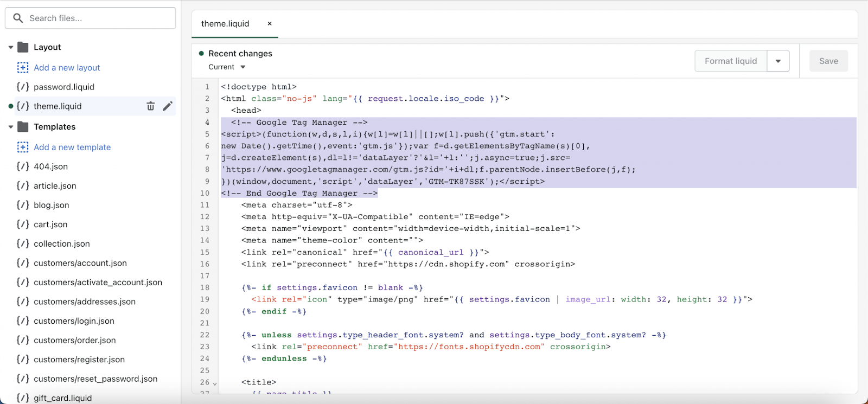Click the Add a new template plus icon
The height and width of the screenshot is (404, 868).
23,147
